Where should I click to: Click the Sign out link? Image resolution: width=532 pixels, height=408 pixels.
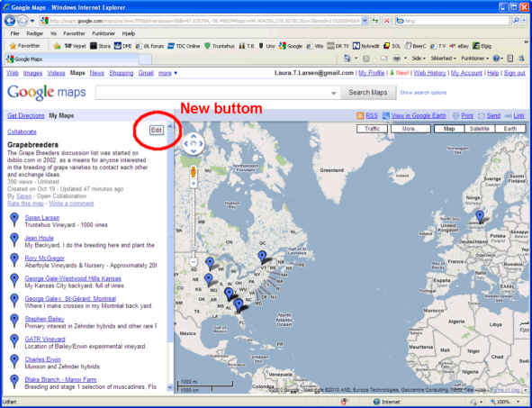[514, 73]
